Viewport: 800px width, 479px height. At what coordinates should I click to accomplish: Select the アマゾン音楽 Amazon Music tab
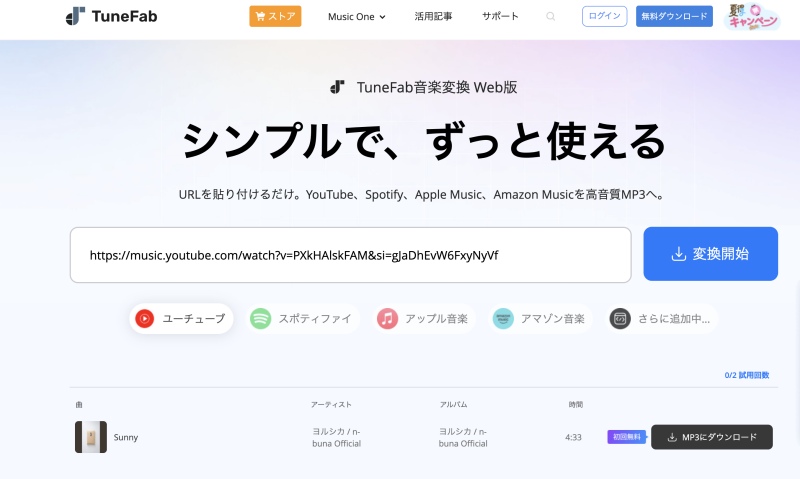click(540, 319)
